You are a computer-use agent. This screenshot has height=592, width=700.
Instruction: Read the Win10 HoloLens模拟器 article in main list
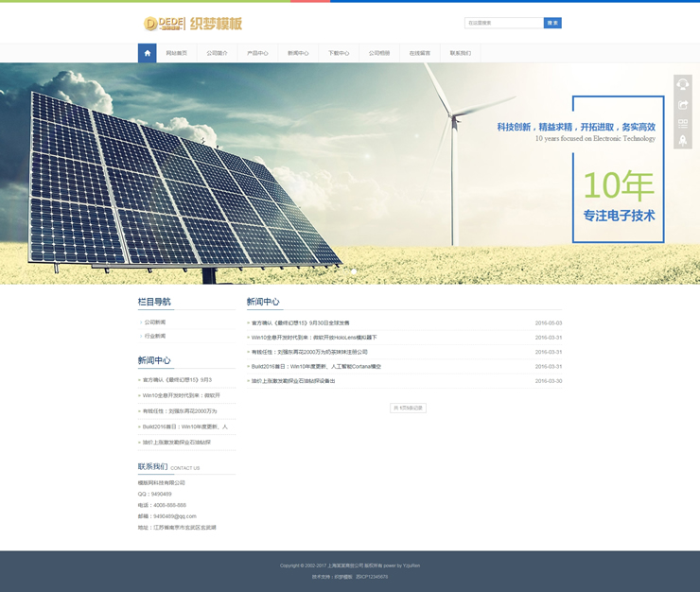314,337
